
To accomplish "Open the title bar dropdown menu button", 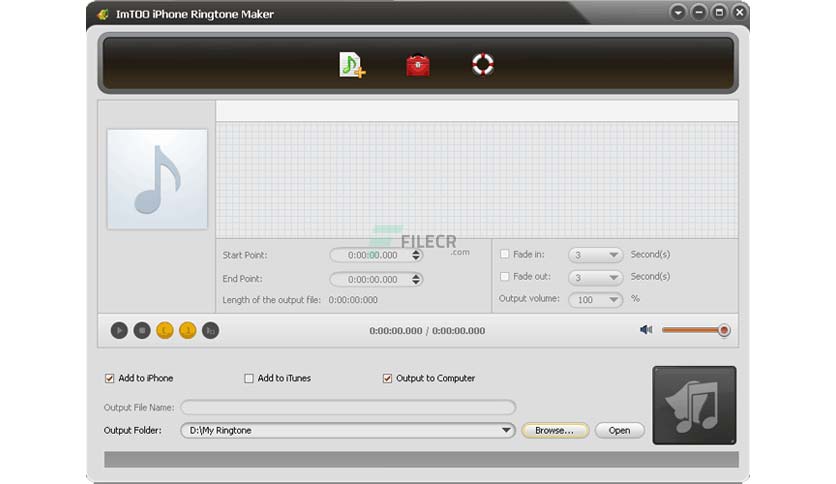I will [678, 12].
